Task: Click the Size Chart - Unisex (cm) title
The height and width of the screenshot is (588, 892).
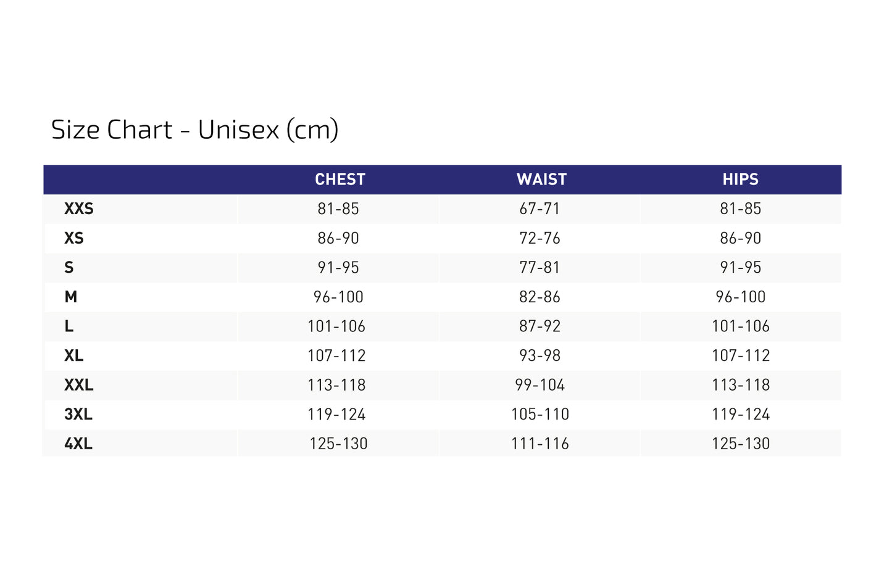Action: [194, 130]
